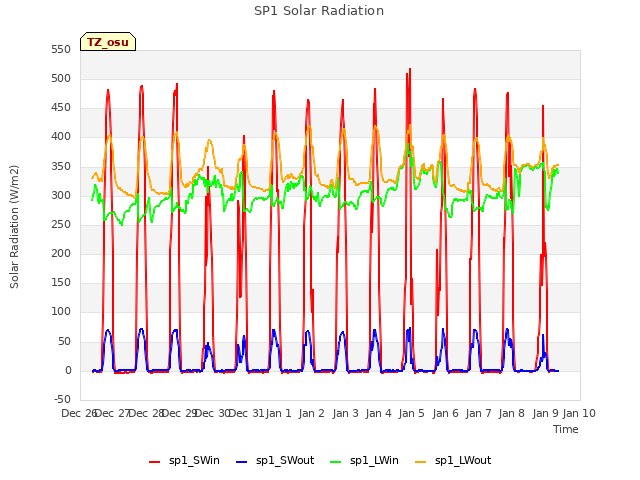The width and height of the screenshot is (640, 480).
Task: Click the Jan 6 date tick label
Action: point(445,413)
